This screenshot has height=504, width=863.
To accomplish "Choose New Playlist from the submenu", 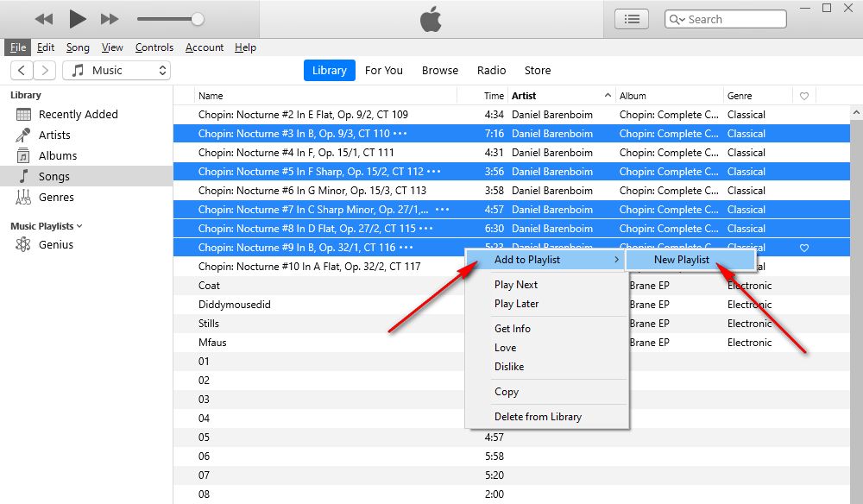I will tap(682, 260).
